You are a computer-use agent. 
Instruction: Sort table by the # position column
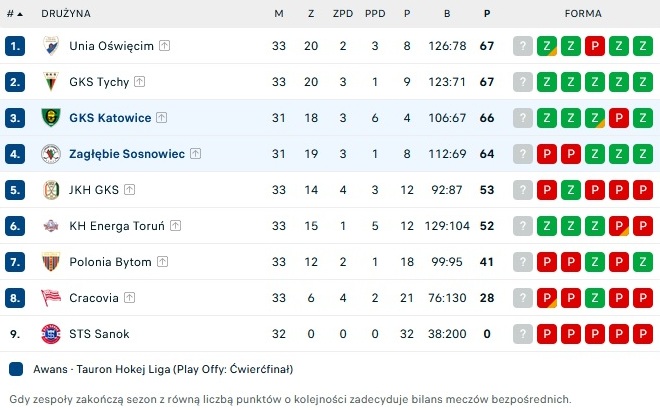15,13
